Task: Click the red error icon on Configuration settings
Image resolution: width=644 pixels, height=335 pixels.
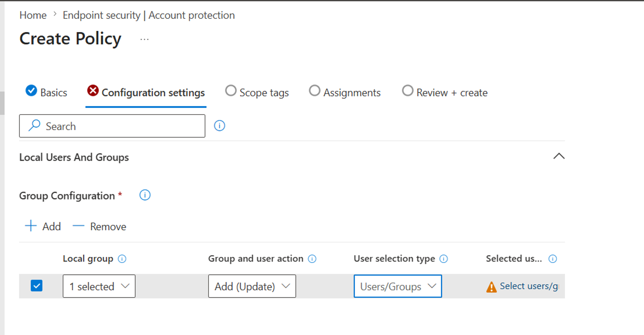Action: (93, 90)
